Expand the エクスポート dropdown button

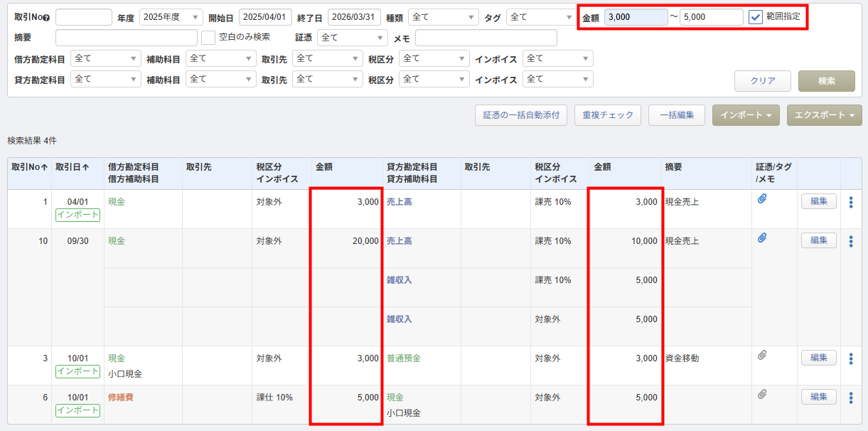(825, 115)
